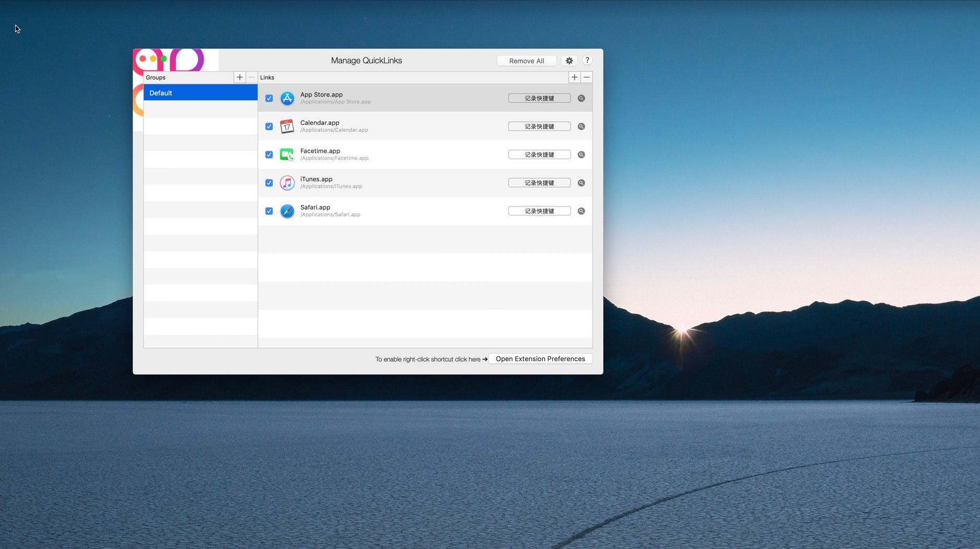Uncheck the Calendar.app checkbox
The image size is (980, 549).
[269, 126]
